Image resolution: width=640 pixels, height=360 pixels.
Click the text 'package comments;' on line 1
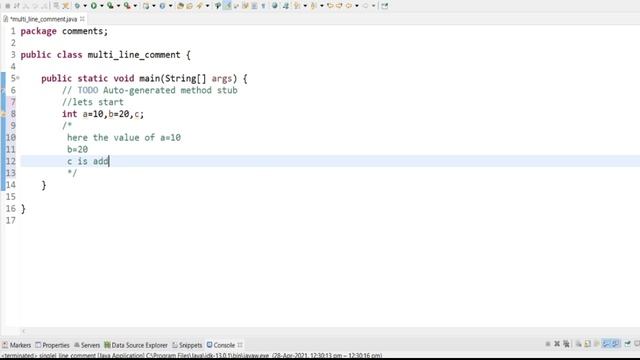pos(64,31)
